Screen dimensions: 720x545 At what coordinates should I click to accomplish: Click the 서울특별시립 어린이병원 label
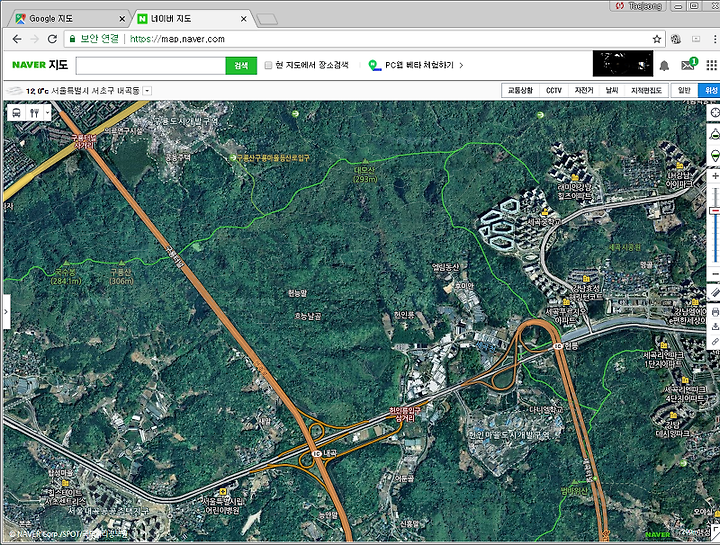pos(223,505)
